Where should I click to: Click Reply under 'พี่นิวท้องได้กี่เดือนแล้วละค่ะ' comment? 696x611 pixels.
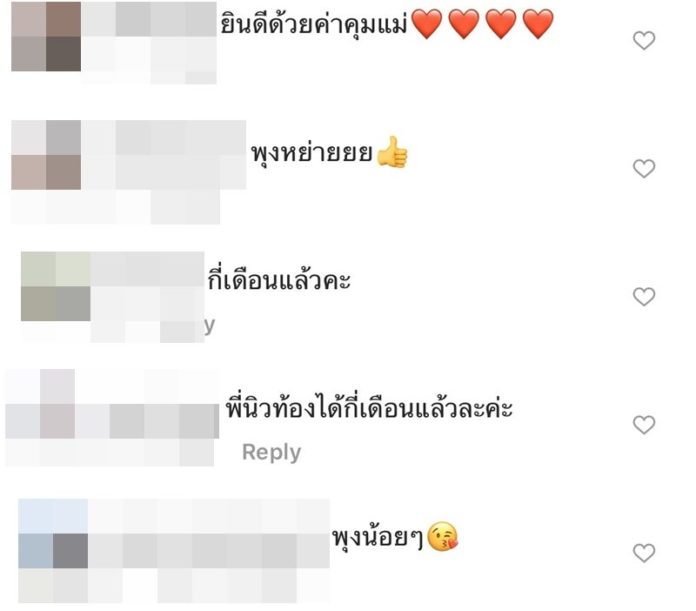271,452
